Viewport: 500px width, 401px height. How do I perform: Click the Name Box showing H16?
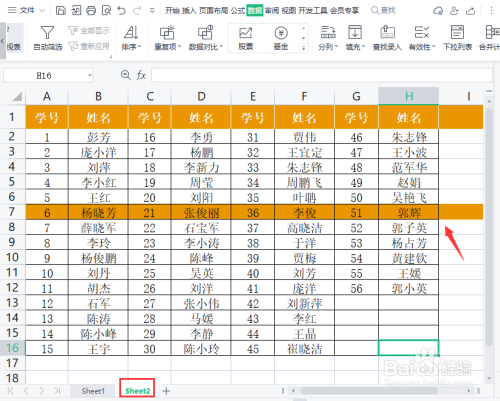click(x=45, y=76)
